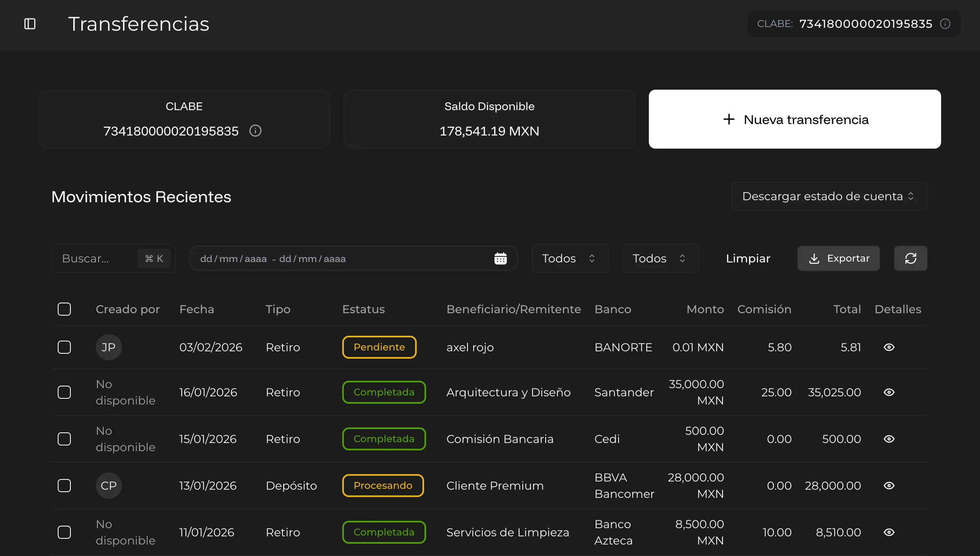Select the Pendiente status badge
This screenshot has height=556, width=980.
379,347
